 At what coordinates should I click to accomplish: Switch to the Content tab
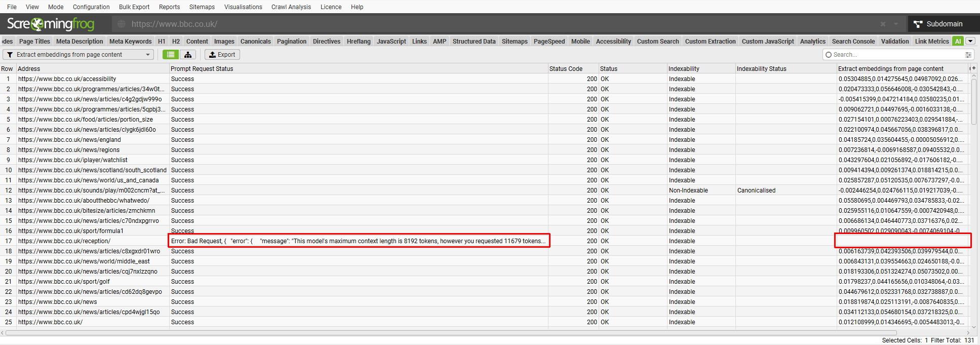(197, 42)
